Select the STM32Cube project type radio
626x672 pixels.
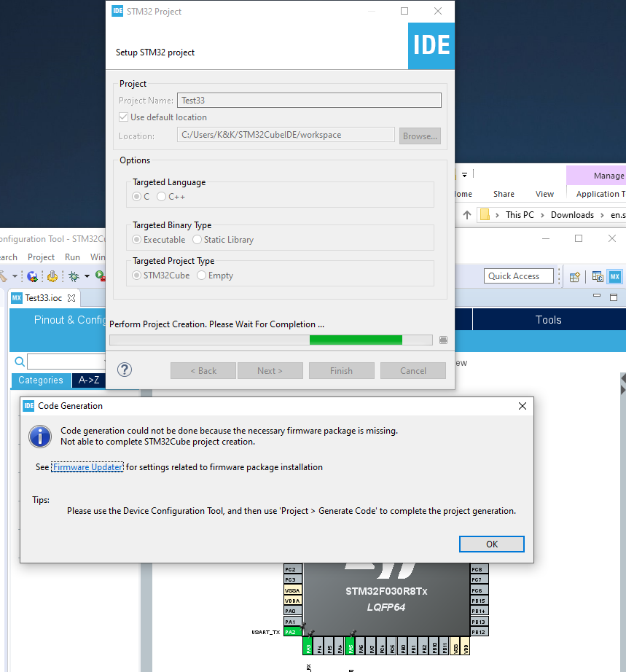(x=137, y=276)
